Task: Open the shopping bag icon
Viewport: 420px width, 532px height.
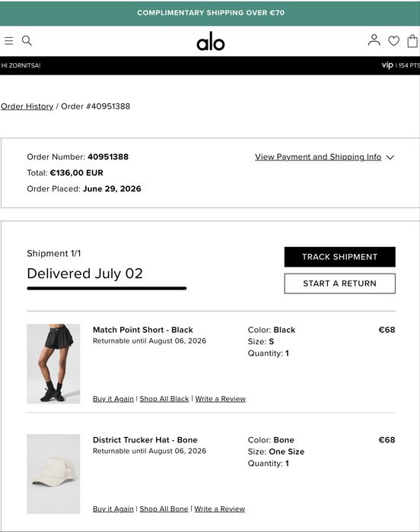Action: pos(412,41)
